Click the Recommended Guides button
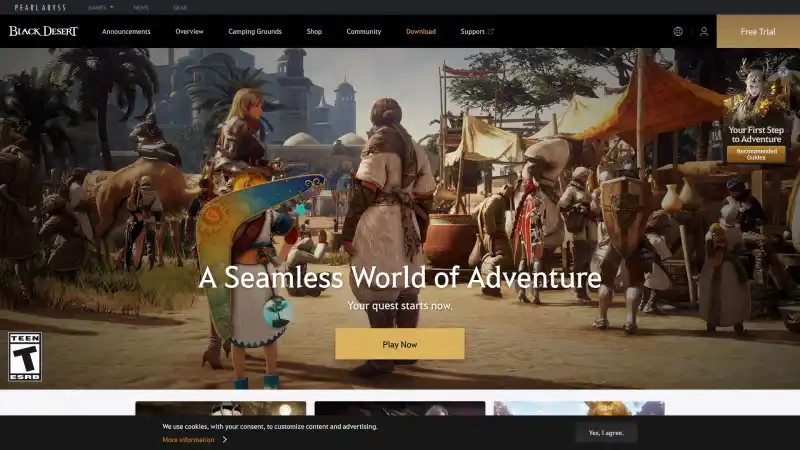Viewport: 800px width, 450px height. pos(756,154)
